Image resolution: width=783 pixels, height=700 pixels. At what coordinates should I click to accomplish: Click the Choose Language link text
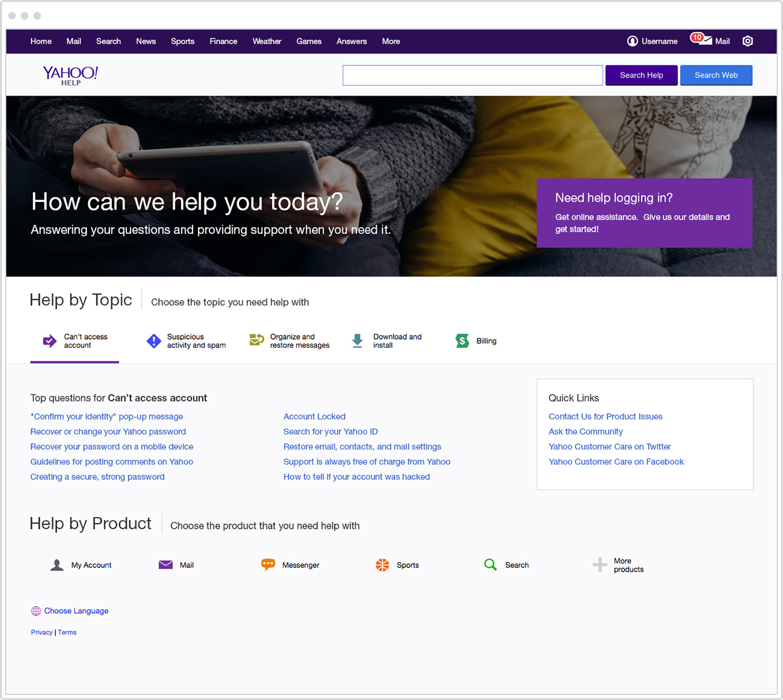(x=76, y=611)
